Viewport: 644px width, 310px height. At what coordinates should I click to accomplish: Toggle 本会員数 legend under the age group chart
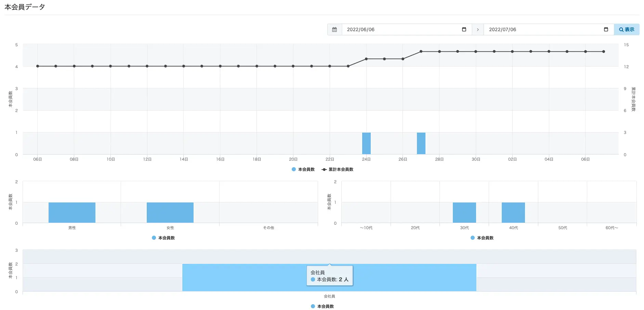click(482, 238)
